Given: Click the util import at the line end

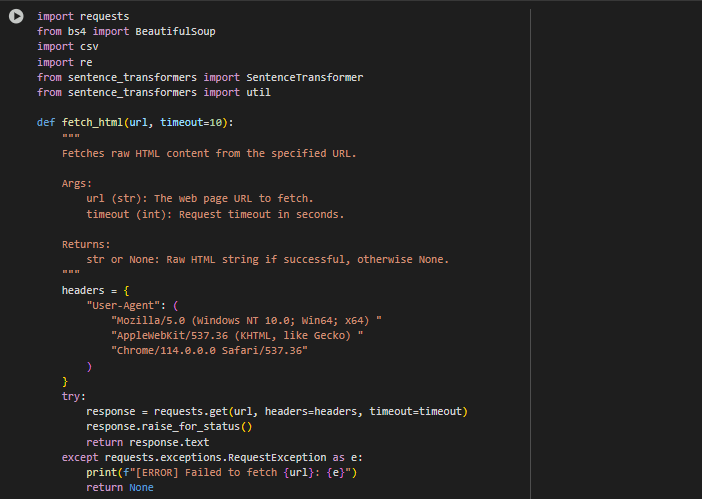Looking at the screenshot, I should point(258,93).
